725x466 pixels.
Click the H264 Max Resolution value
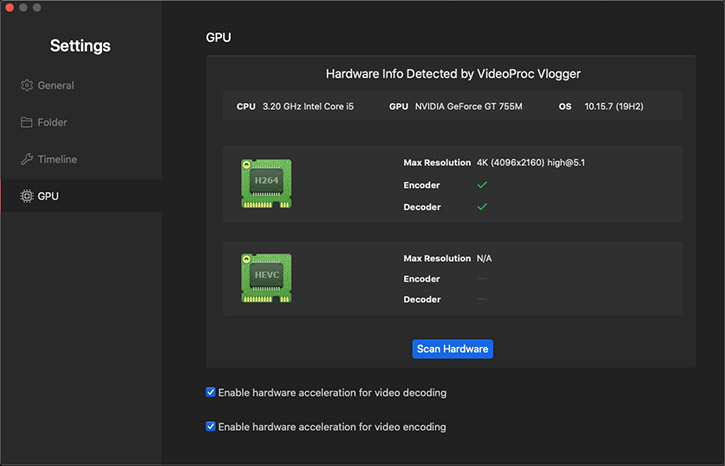click(x=530, y=162)
